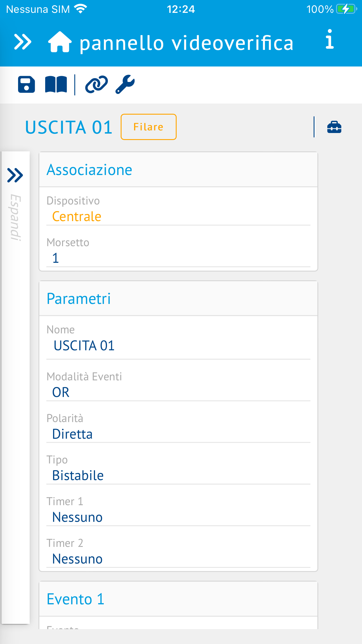
Task: Go to home via the house icon
Action: click(x=60, y=42)
